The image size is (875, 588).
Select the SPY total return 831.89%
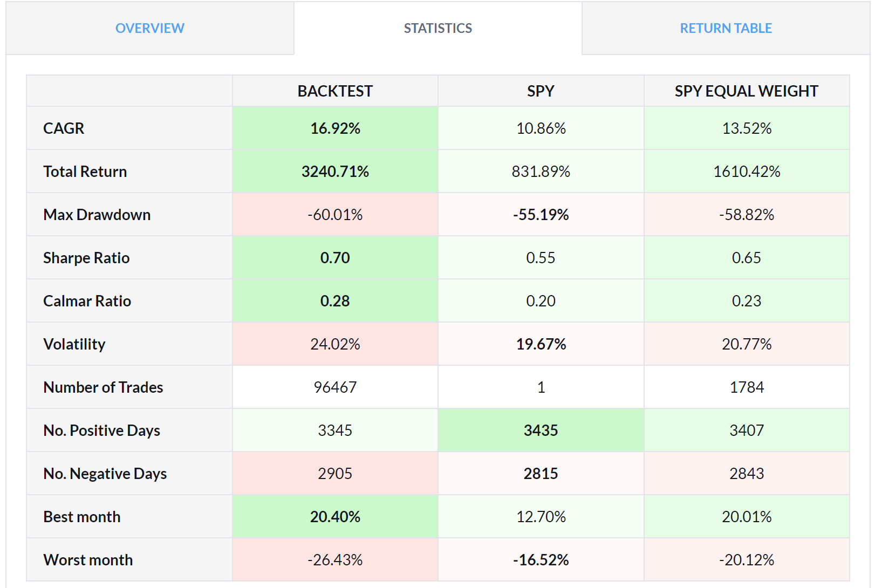point(541,172)
